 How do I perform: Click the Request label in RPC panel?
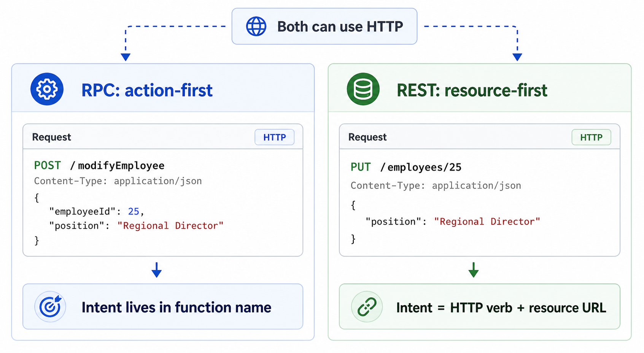[x=51, y=137]
